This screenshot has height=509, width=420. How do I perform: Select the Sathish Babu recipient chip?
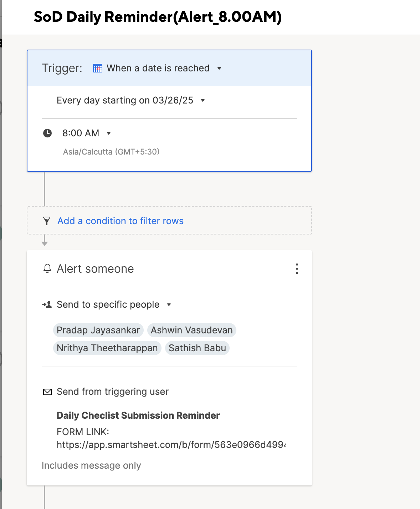coord(198,348)
